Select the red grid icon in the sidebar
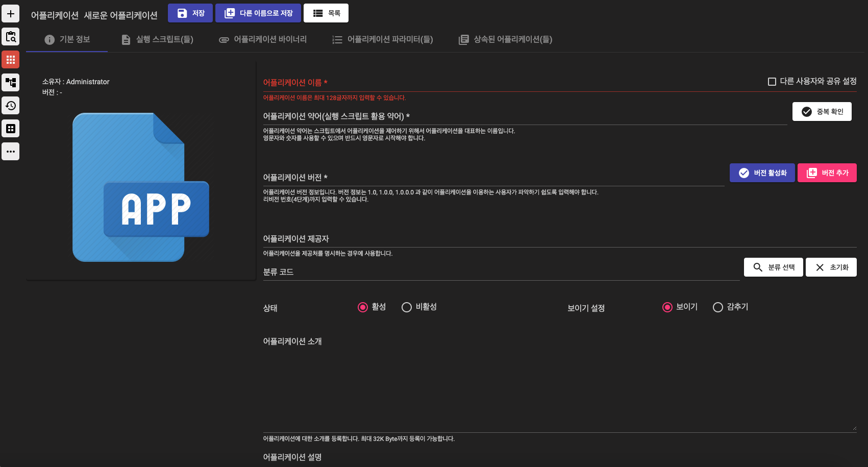This screenshot has width=868, height=467. pyautogui.click(x=10, y=59)
